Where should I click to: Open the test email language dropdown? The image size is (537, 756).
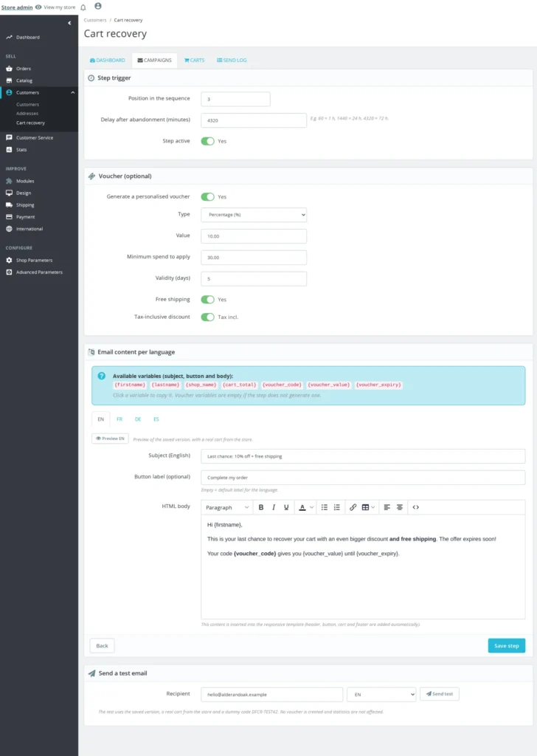pos(381,694)
